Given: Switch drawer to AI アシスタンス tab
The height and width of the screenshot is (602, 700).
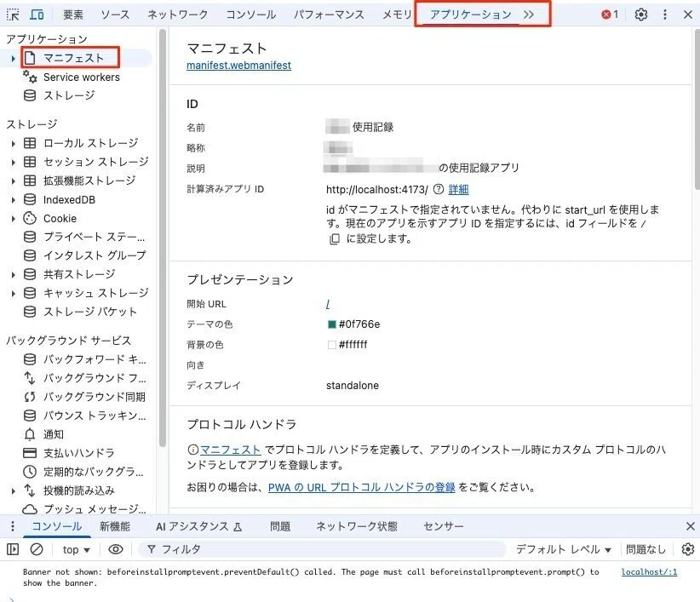Looking at the screenshot, I should (x=198, y=526).
